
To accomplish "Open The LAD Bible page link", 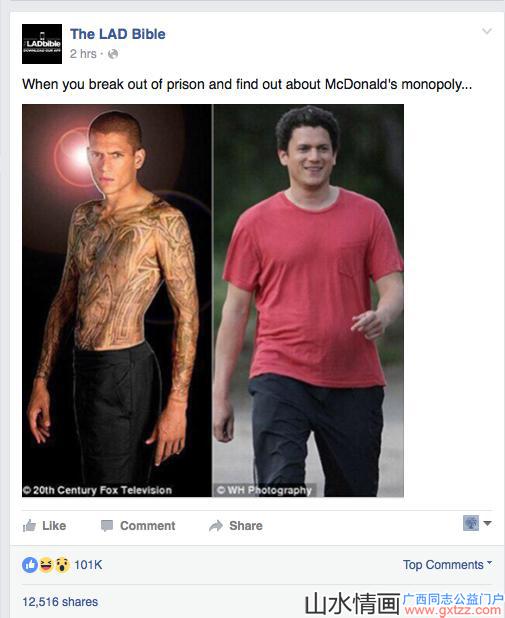I will point(117,34).
